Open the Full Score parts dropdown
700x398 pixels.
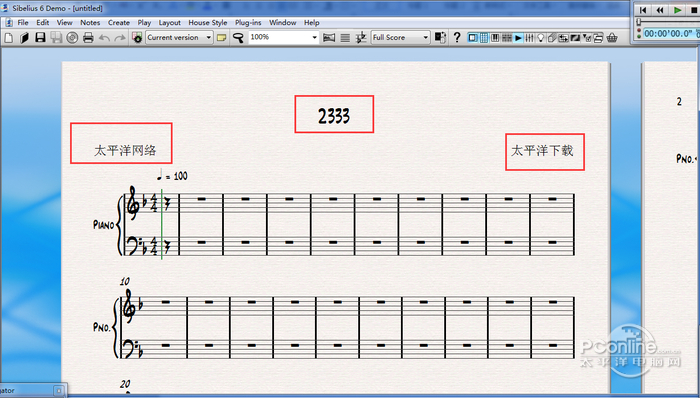pos(401,37)
